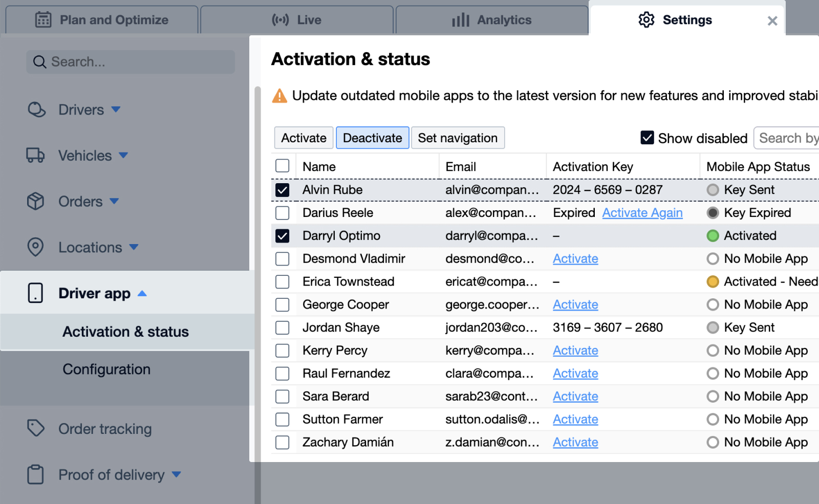Click the Set navigation button
819x504 pixels.
click(458, 138)
